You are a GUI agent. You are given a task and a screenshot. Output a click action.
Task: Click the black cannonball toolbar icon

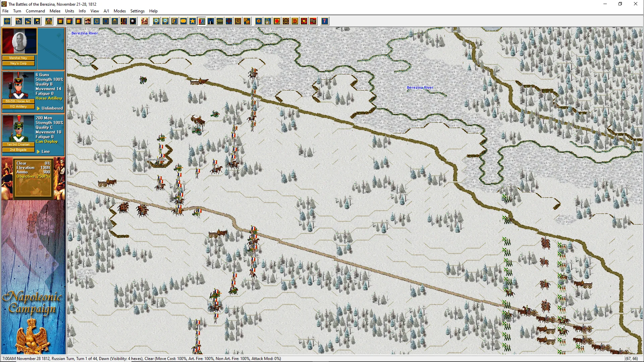pos(133,21)
